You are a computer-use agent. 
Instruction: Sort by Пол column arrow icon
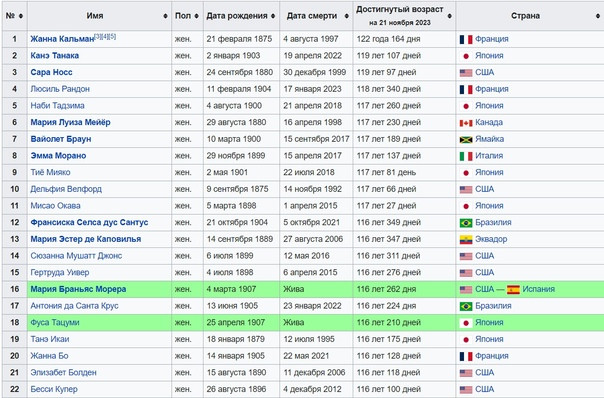196,16
